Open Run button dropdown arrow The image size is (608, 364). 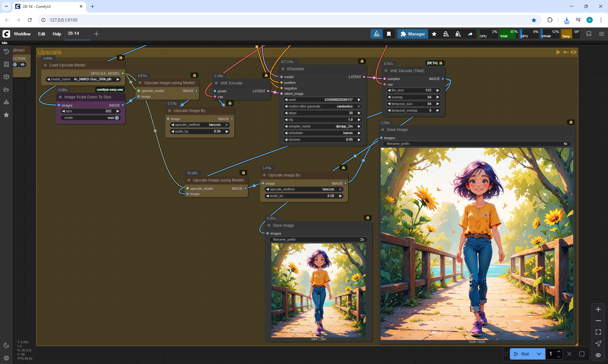[x=539, y=354]
